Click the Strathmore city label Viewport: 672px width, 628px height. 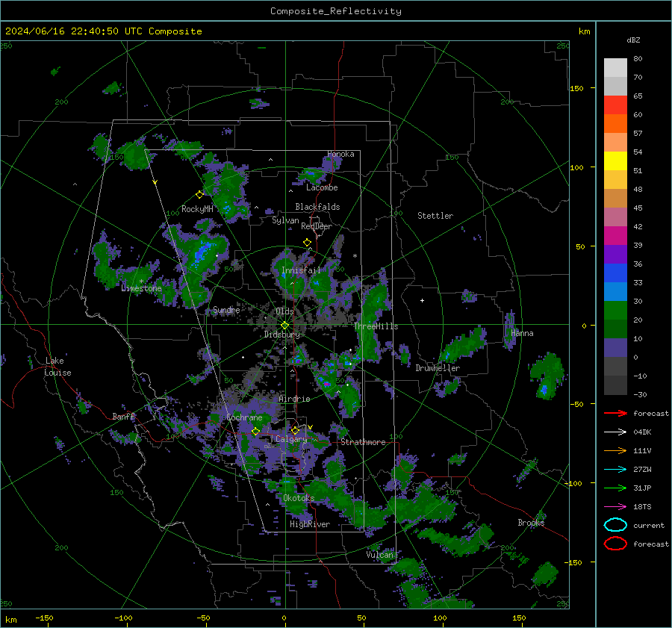click(x=363, y=442)
